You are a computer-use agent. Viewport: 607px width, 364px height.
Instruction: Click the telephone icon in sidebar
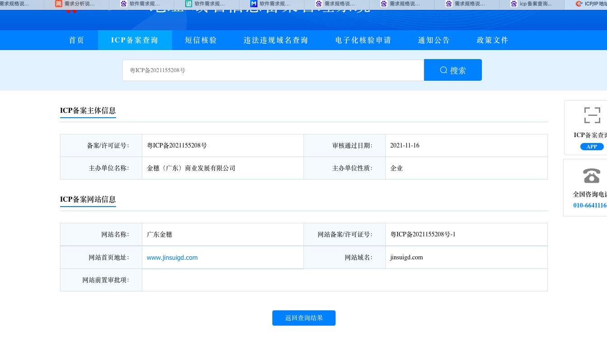[x=592, y=175]
